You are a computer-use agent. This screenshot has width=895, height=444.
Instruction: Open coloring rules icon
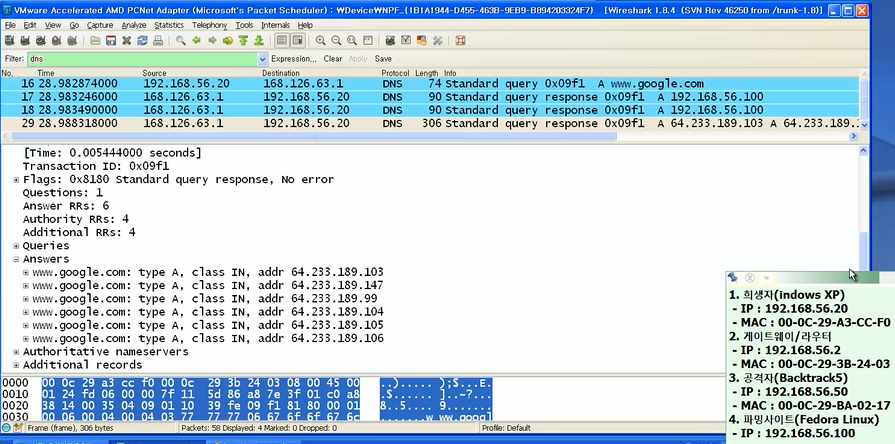[422, 41]
